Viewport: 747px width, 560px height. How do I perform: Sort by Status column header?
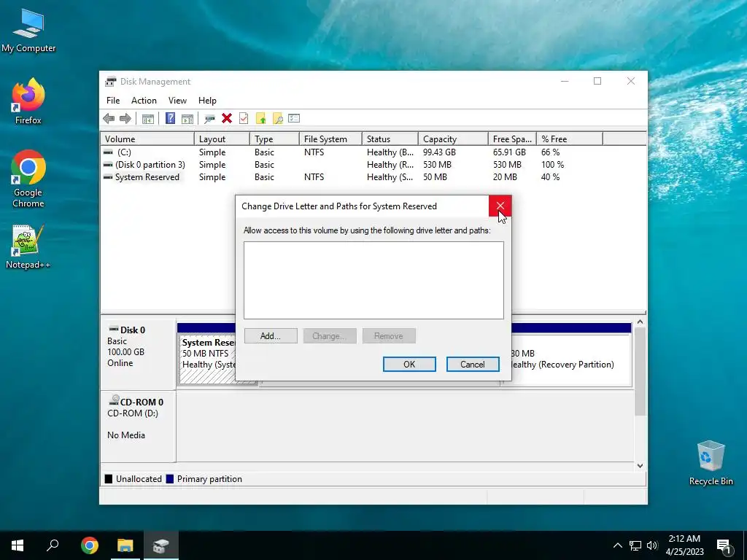[390, 139]
